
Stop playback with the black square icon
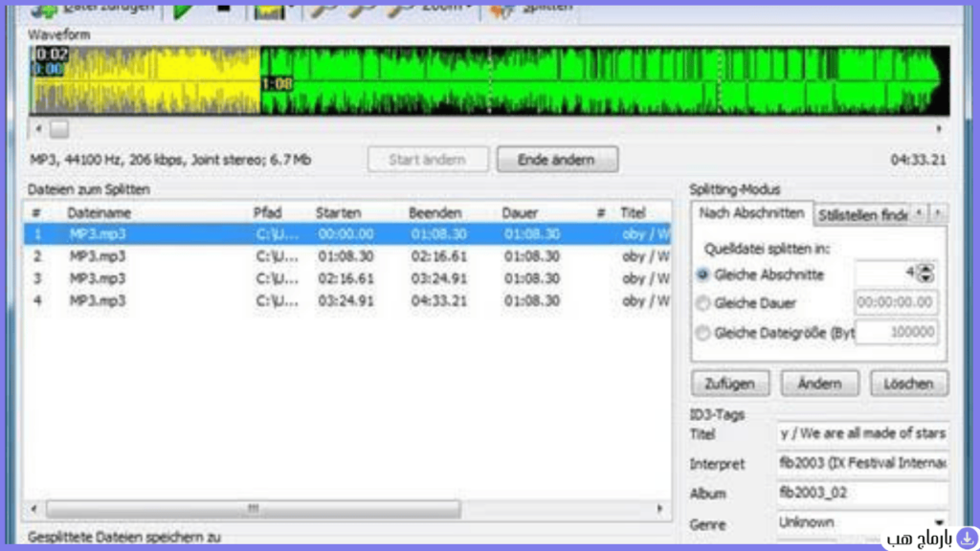(x=223, y=9)
